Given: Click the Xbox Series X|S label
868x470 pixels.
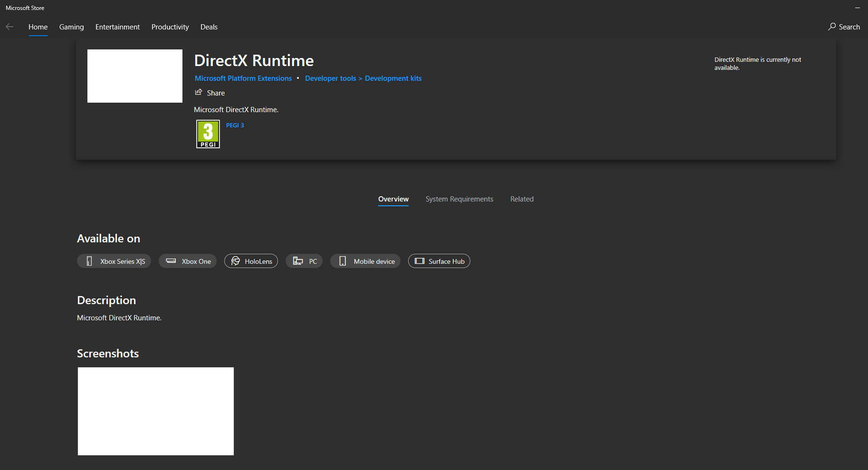Looking at the screenshot, I should tap(123, 261).
